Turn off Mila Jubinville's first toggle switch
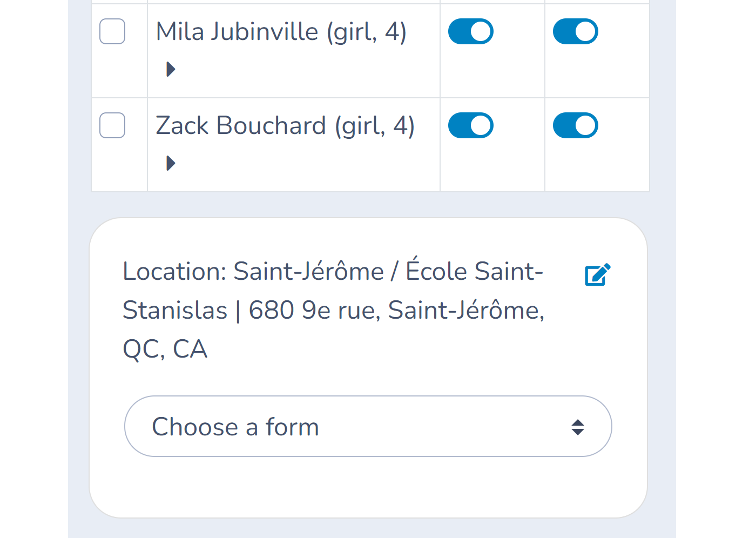 click(471, 31)
